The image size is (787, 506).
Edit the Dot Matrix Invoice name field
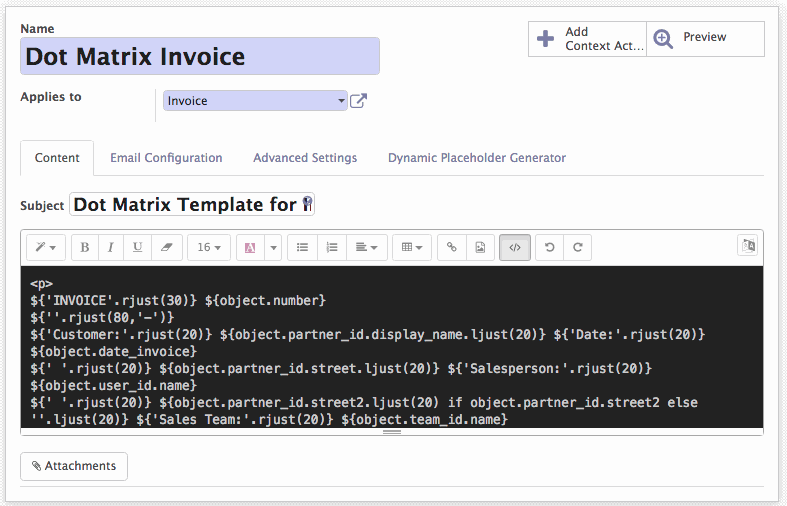[x=200, y=56]
